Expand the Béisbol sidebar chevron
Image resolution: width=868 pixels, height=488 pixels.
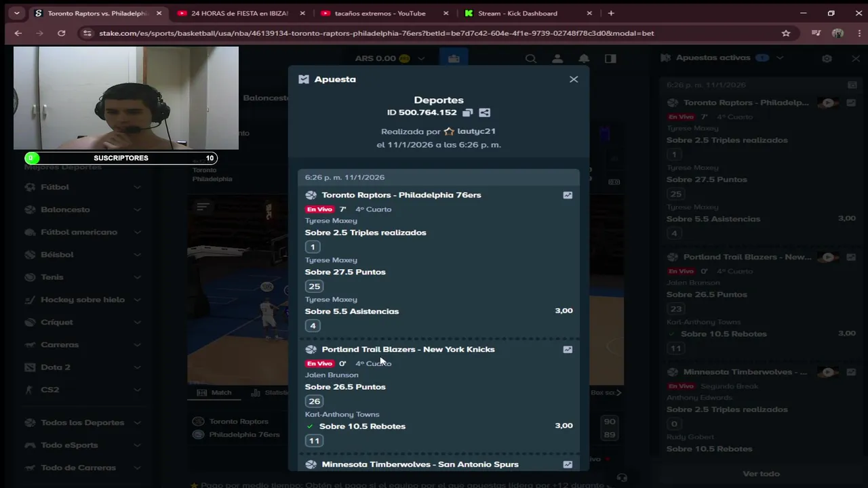(x=137, y=255)
